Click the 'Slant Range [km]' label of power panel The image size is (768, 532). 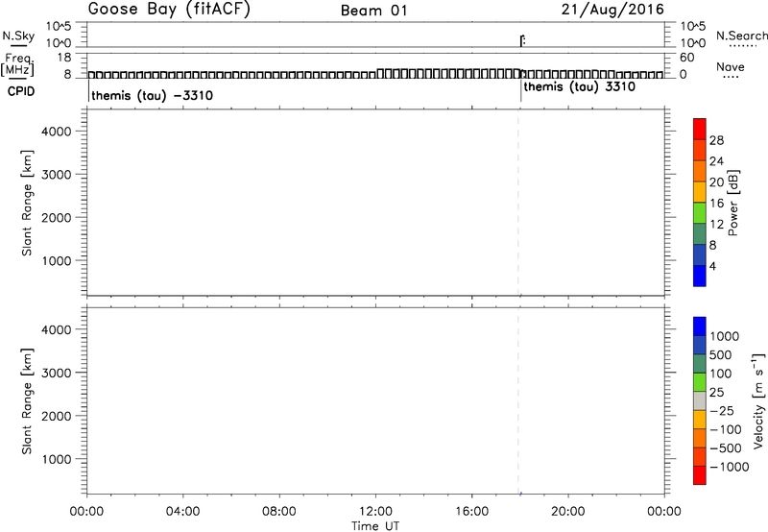coord(27,203)
